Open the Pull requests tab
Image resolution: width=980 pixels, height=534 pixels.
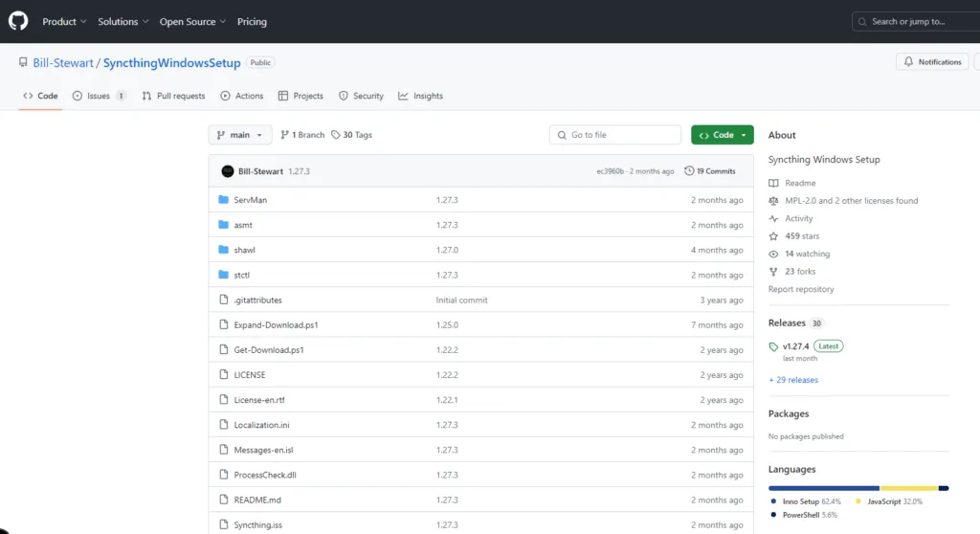tap(174, 96)
